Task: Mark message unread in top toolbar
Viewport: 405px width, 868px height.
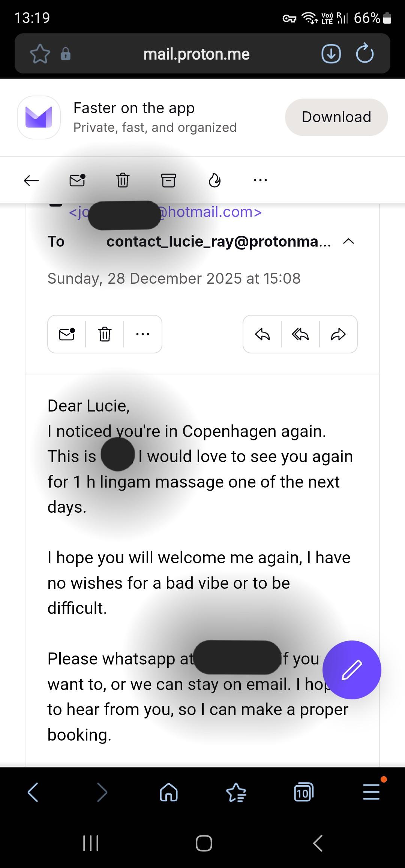Action: tap(77, 180)
